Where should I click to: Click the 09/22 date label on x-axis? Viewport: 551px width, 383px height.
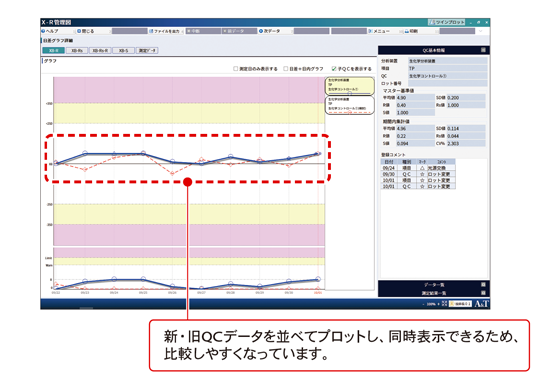[x=56, y=292]
